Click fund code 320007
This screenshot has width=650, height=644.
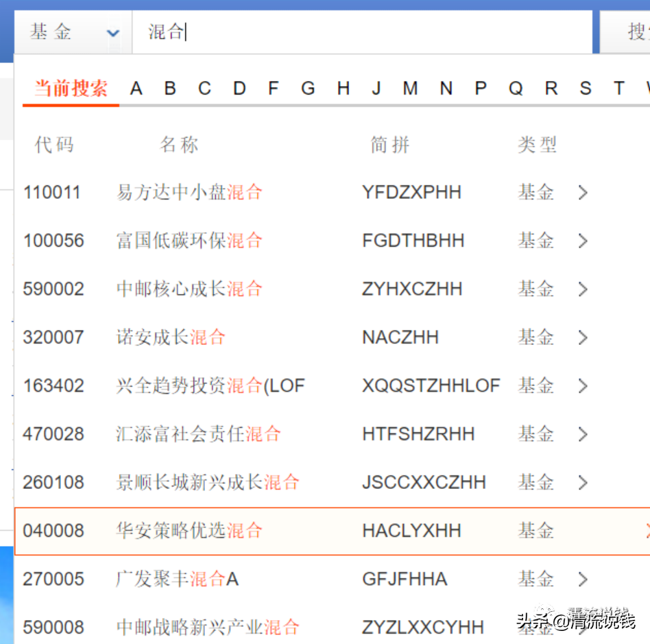point(53,337)
